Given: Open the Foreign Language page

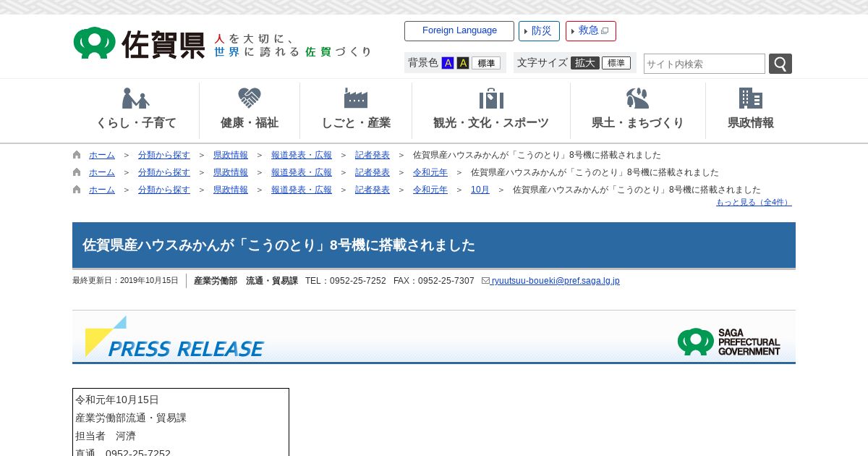Looking at the screenshot, I should tap(459, 31).
